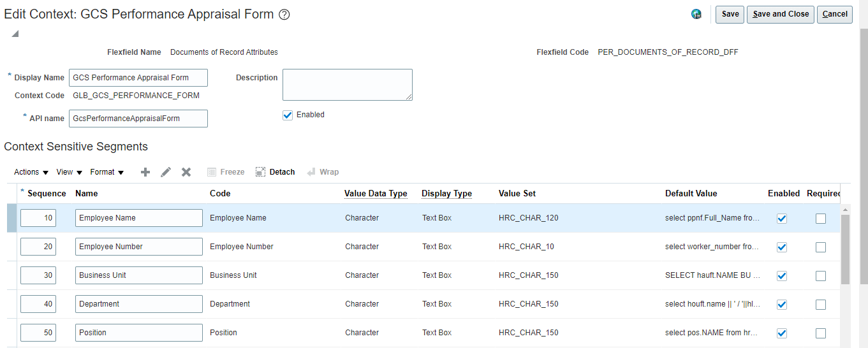868x348 pixels.
Task: Click default value 'select pos.NAME from hr...'
Action: [x=712, y=333]
